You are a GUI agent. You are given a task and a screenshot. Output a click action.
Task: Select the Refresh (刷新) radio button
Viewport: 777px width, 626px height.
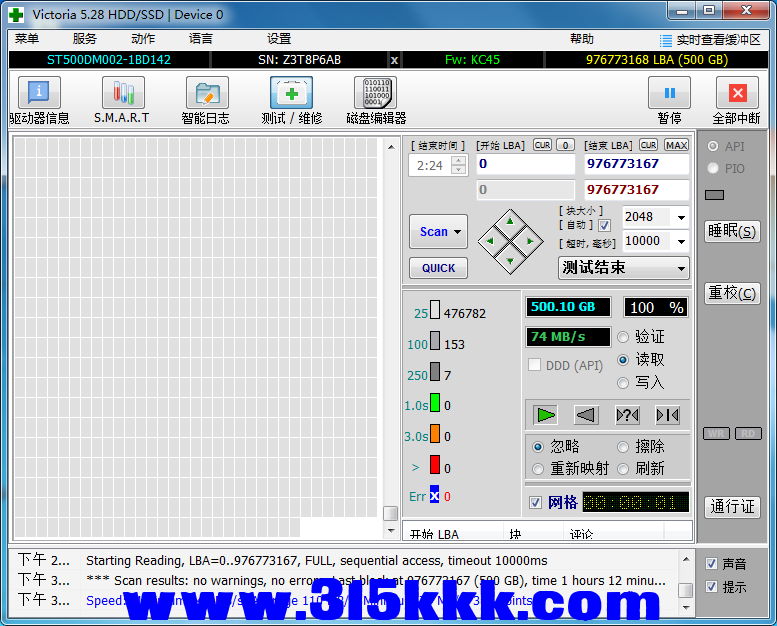click(623, 468)
